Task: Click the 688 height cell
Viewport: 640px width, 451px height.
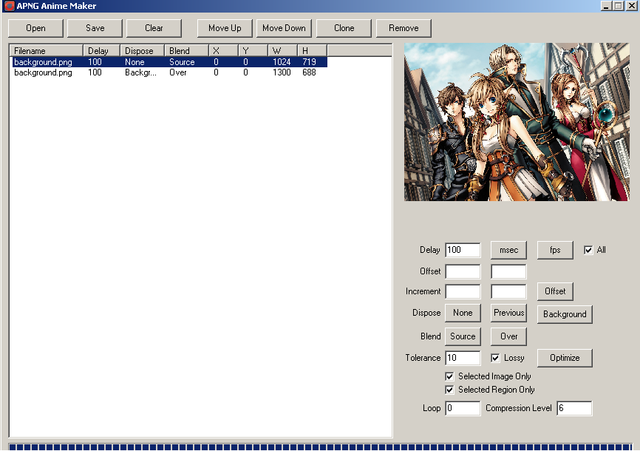Action: pyautogui.click(x=309, y=73)
